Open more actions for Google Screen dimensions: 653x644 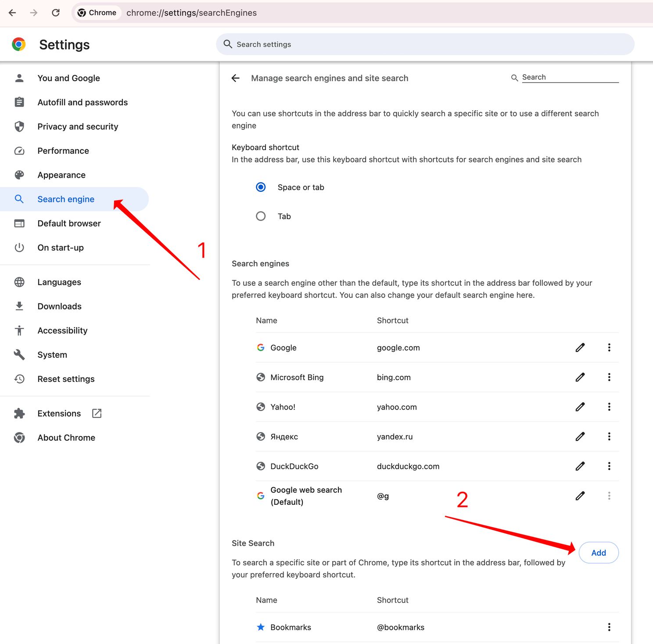click(609, 348)
